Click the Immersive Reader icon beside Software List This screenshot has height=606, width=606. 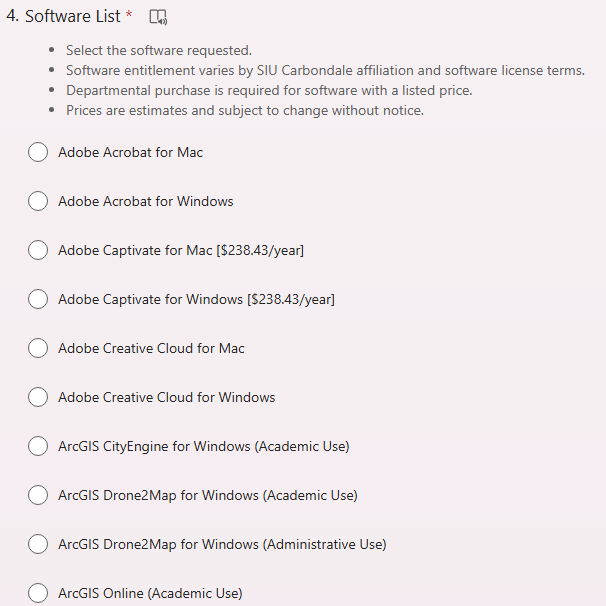158,17
